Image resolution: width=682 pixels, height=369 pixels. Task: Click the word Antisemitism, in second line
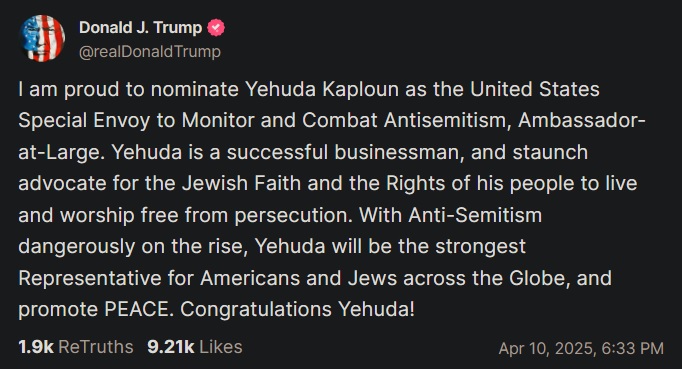point(447,121)
